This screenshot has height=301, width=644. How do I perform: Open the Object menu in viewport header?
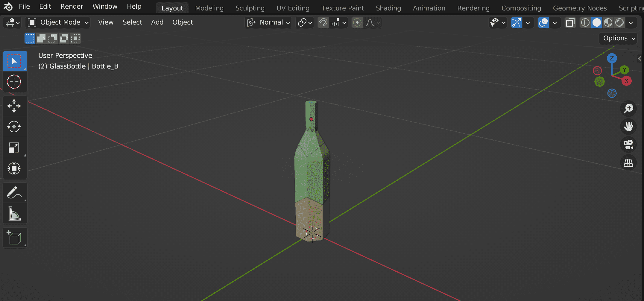pyautogui.click(x=183, y=22)
